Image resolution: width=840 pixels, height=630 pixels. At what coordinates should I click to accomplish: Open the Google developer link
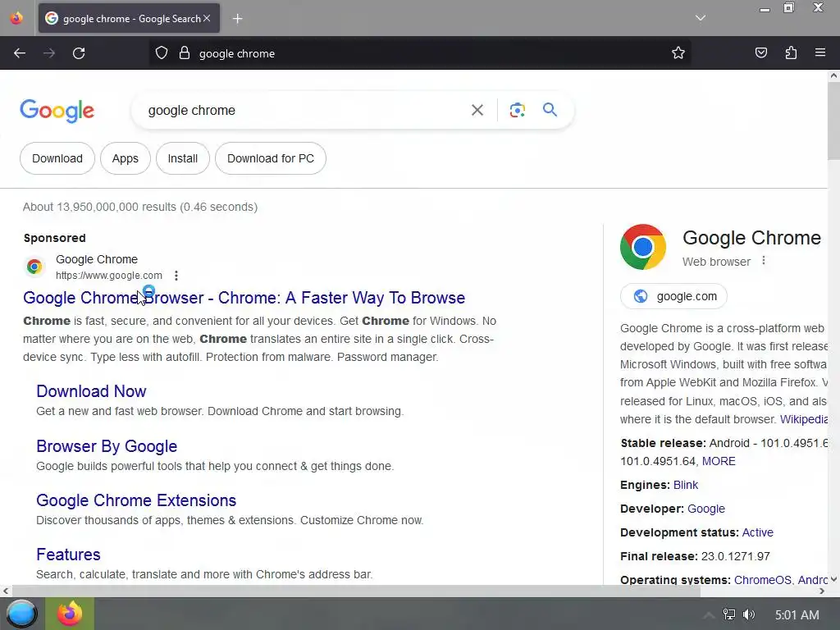click(x=706, y=509)
